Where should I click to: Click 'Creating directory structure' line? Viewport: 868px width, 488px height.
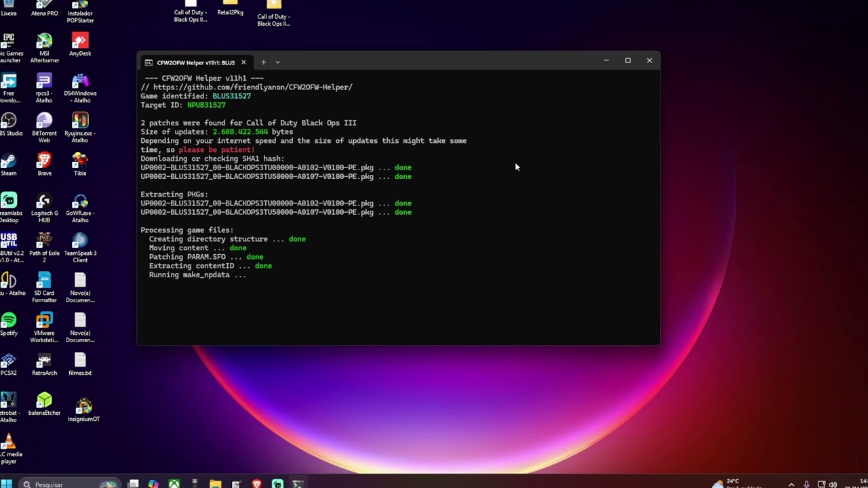pos(227,239)
